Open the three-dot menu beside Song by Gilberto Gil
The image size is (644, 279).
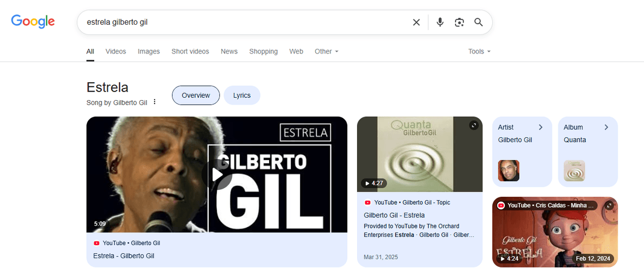pos(155,102)
